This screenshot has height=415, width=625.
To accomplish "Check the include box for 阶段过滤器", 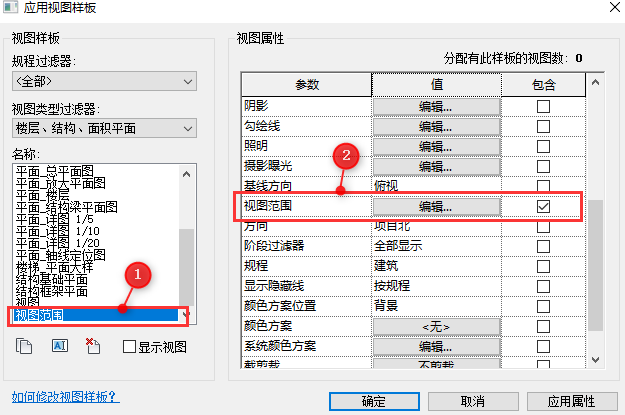I will pos(543,246).
